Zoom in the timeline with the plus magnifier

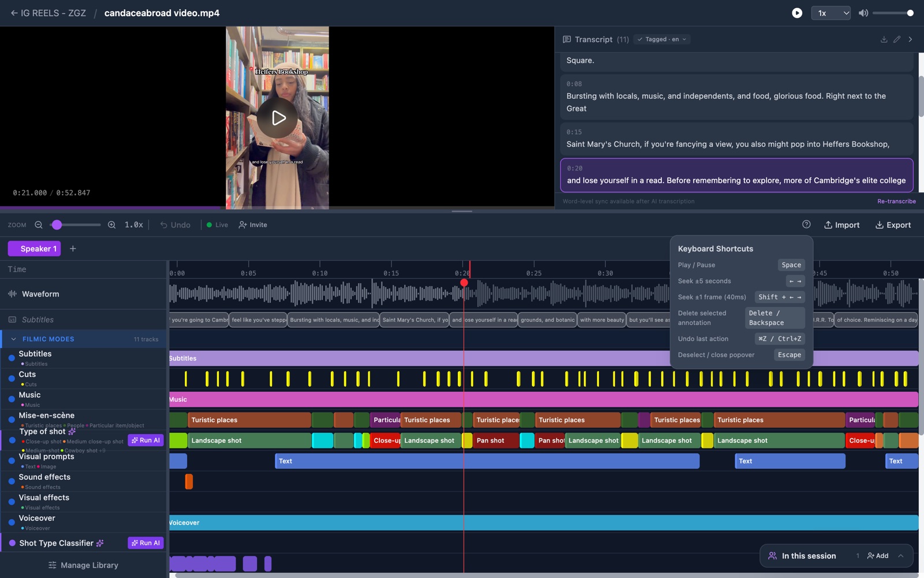click(111, 225)
